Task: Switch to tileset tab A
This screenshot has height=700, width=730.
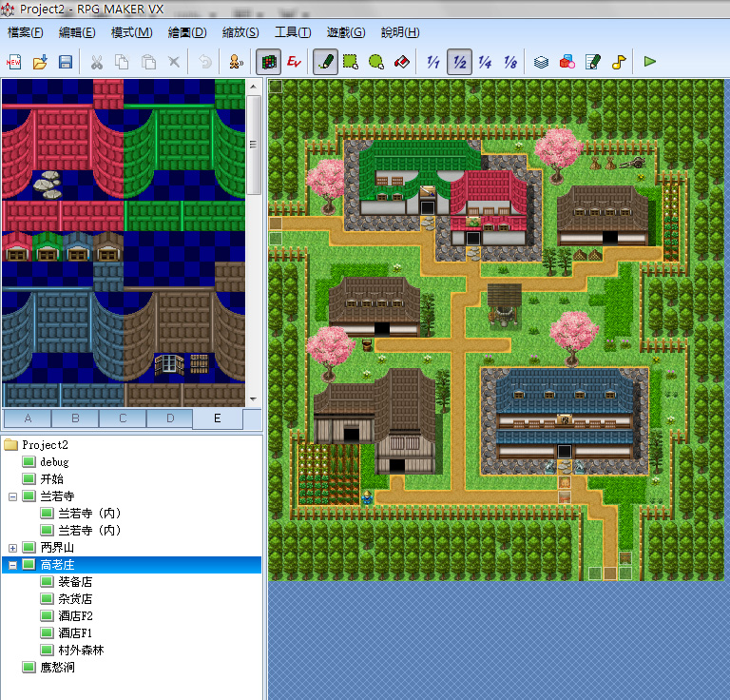Action: click(28, 418)
